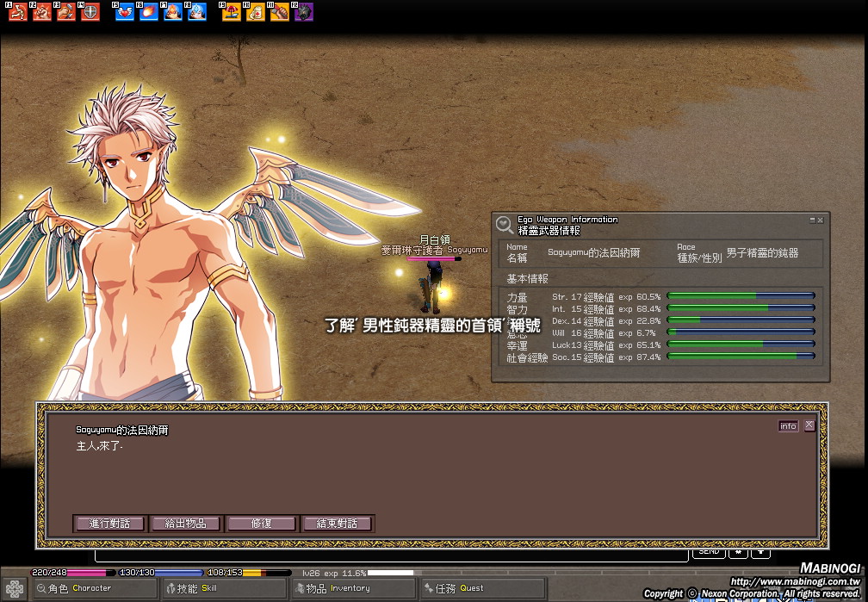Minimize the Ego Weapon Information window

(812, 220)
